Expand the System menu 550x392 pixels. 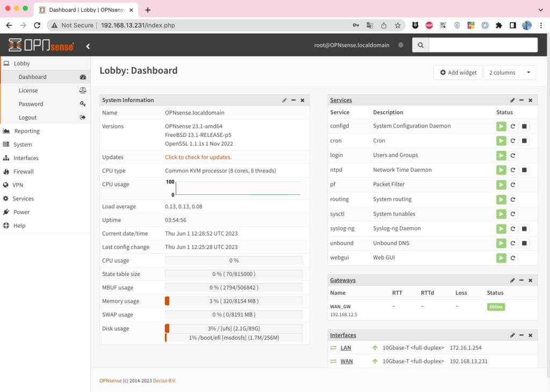click(45, 144)
